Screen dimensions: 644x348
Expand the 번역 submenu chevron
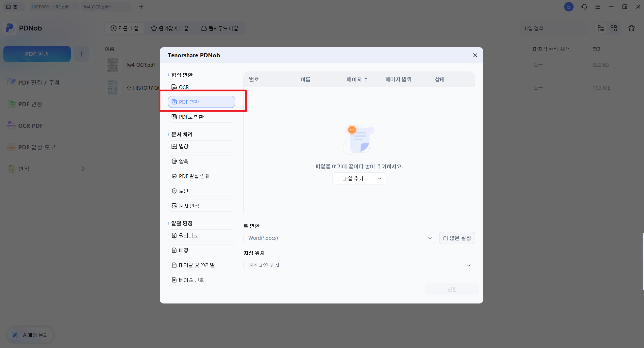coord(83,169)
